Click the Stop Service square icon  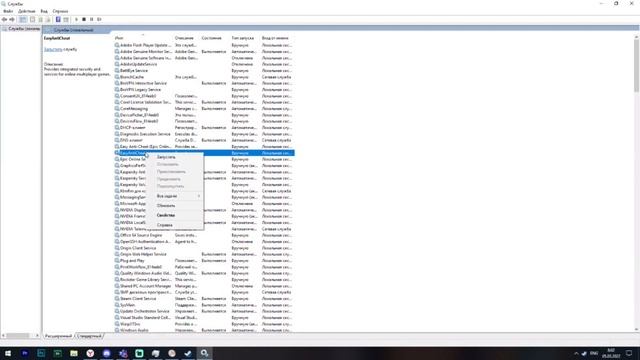[x=84, y=19]
